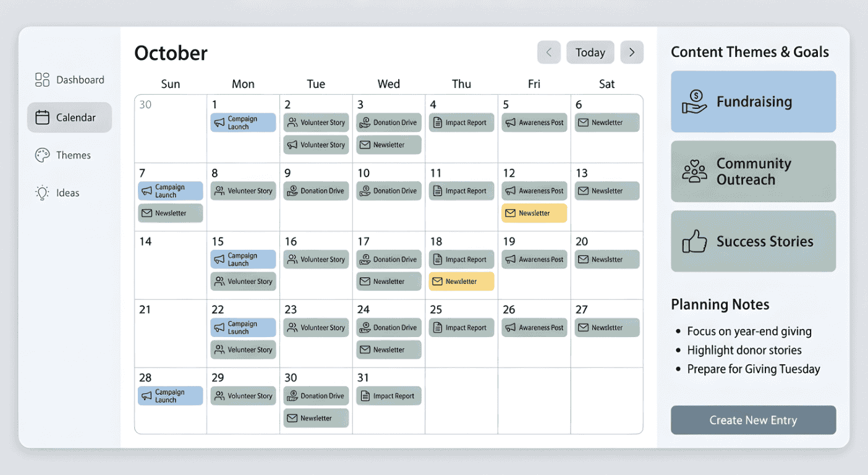Select the empty October 14 day cell
The width and height of the screenshot is (868, 475).
pyautogui.click(x=170, y=272)
